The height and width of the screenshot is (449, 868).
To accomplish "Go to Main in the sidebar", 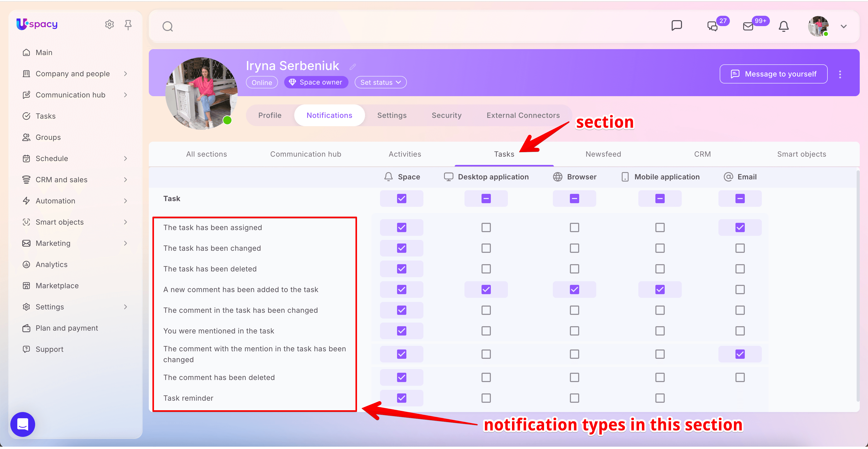I will click(x=44, y=52).
